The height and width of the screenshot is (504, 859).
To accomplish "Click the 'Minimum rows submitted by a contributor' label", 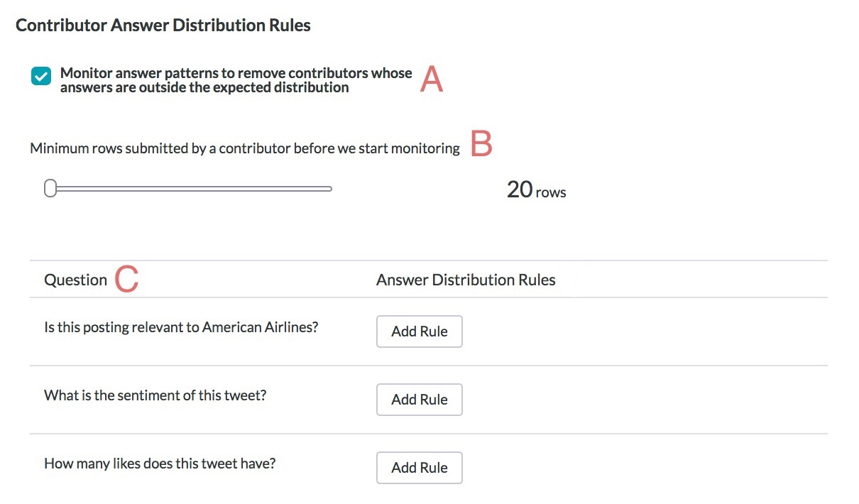I will tap(245, 148).
